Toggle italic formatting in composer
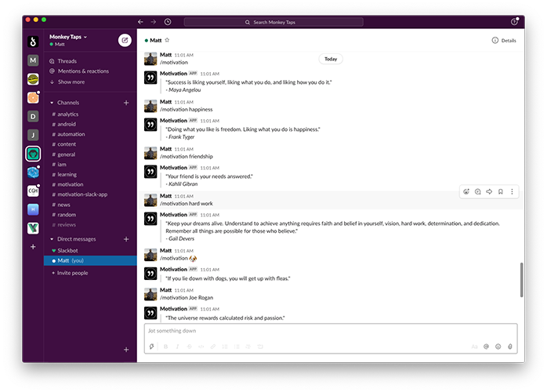 [178, 347]
